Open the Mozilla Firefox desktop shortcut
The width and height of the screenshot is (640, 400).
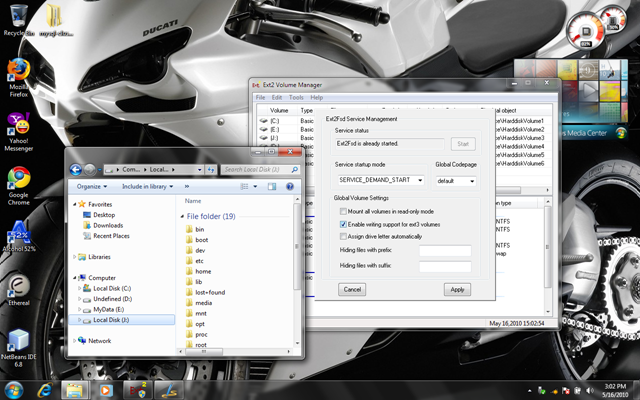(19, 78)
